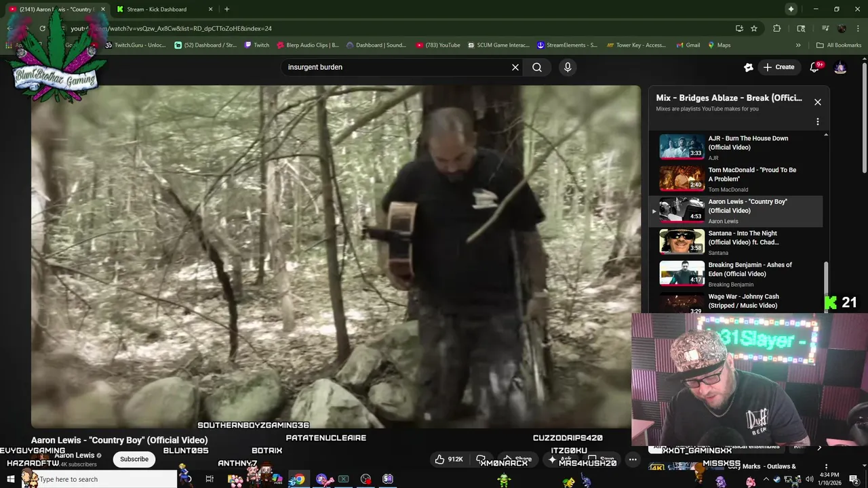
Task: Select the AJR video thumbnail showing 3:33
Action: [682, 146]
